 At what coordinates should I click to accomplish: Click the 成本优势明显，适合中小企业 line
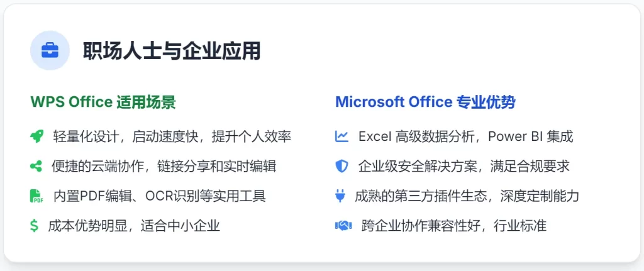click(x=134, y=226)
